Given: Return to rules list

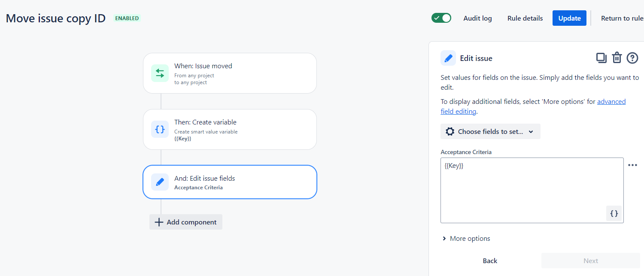Looking at the screenshot, I should [x=622, y=18].
